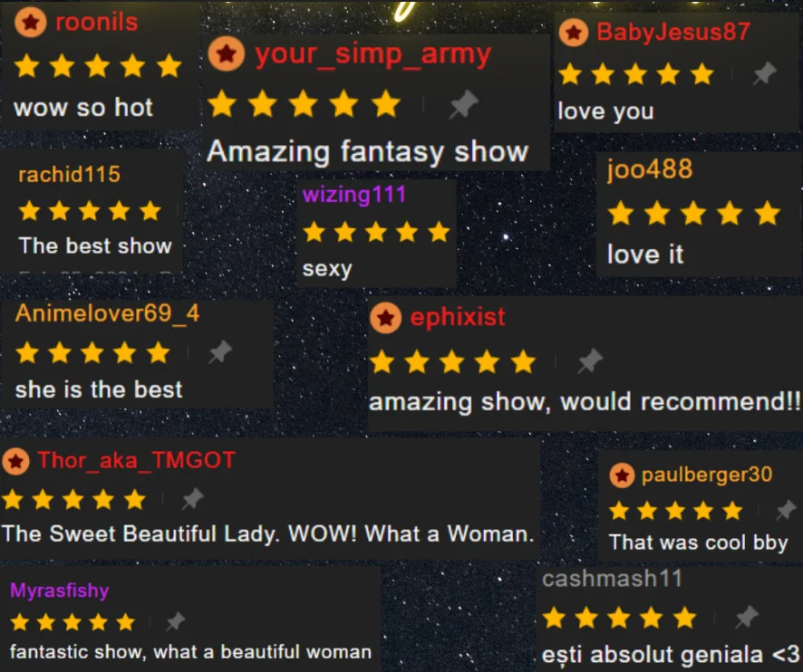Screen dimensions: 803x672
Task: Click the star badge beside roonils
Action: (31, 22)
